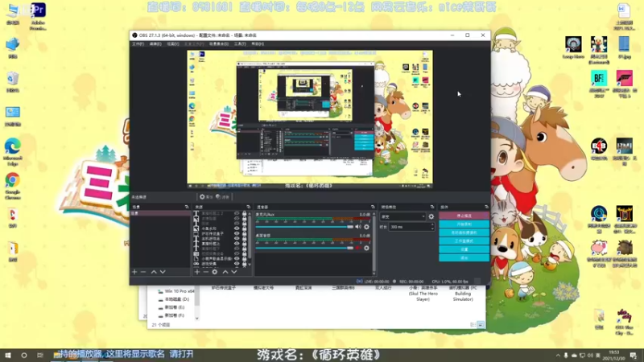Open the 视图(V) menu in OBS
This screenshot has height=362, width=644.
[173, 44]
